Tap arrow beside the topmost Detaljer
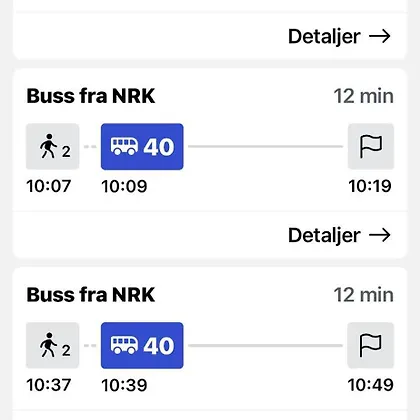 380,36
